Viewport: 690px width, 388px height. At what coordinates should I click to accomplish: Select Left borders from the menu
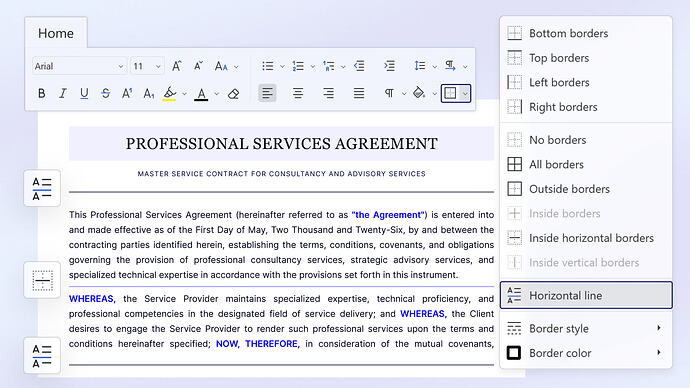[x=586, y=82]
